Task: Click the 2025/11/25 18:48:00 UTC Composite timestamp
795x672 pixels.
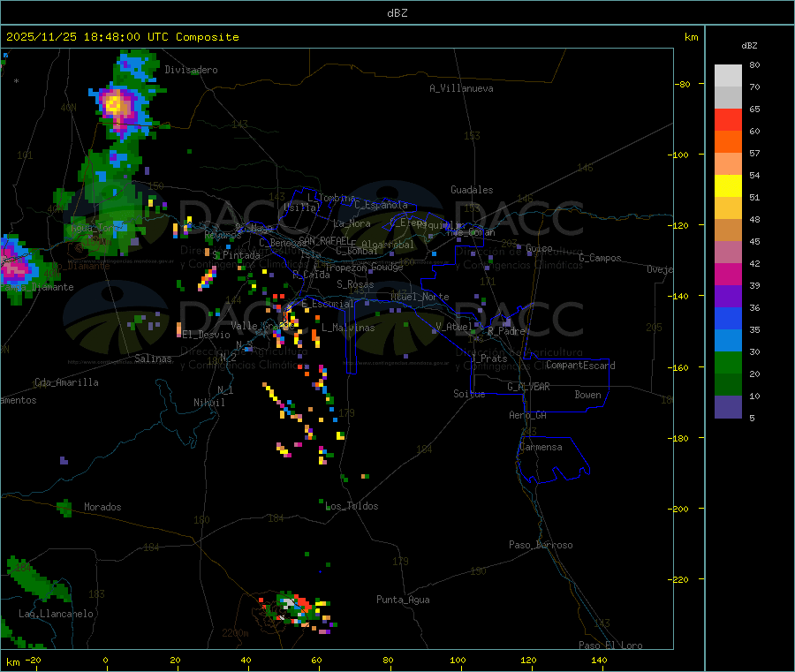Action: [122, 37]
